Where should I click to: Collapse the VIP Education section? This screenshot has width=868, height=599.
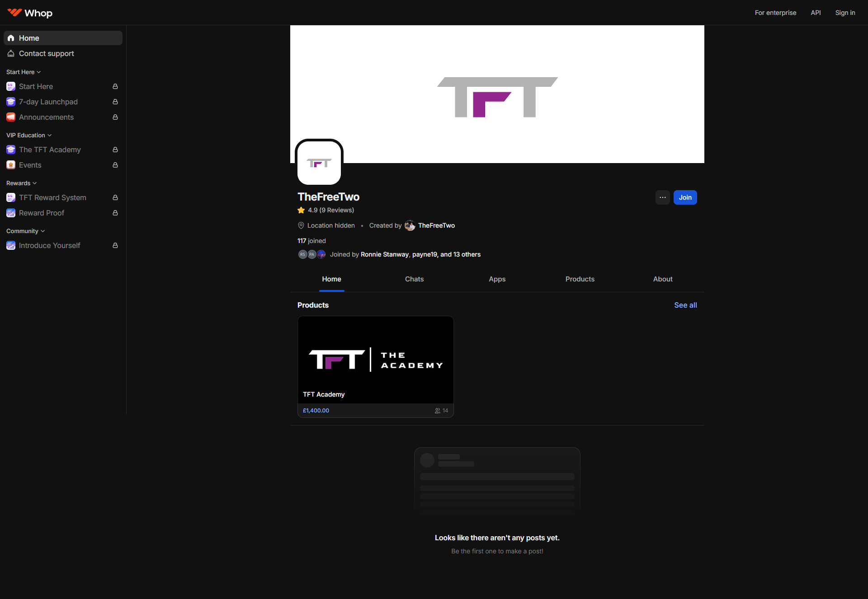click(x=29, y=135)
